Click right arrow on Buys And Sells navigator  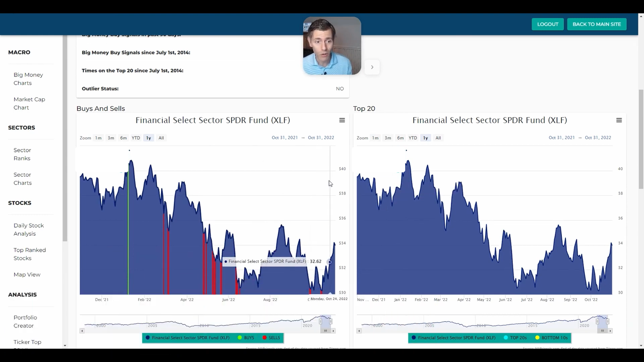[x=333, y=331]
